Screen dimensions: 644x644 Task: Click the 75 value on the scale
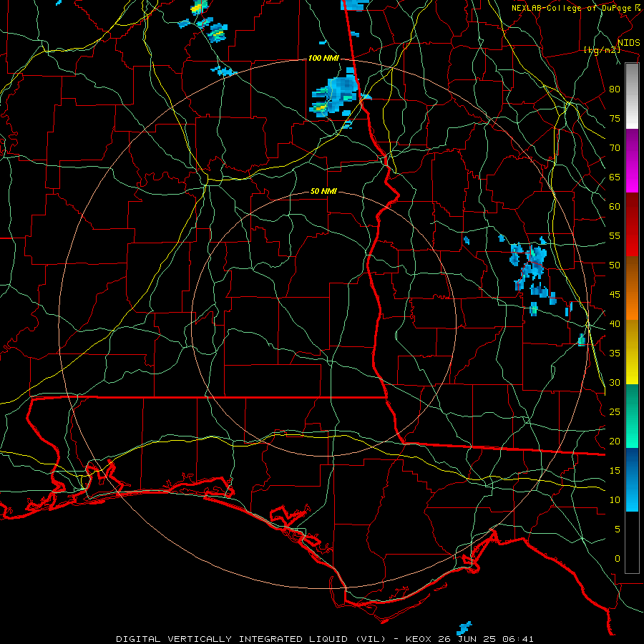tap(615, 119)
